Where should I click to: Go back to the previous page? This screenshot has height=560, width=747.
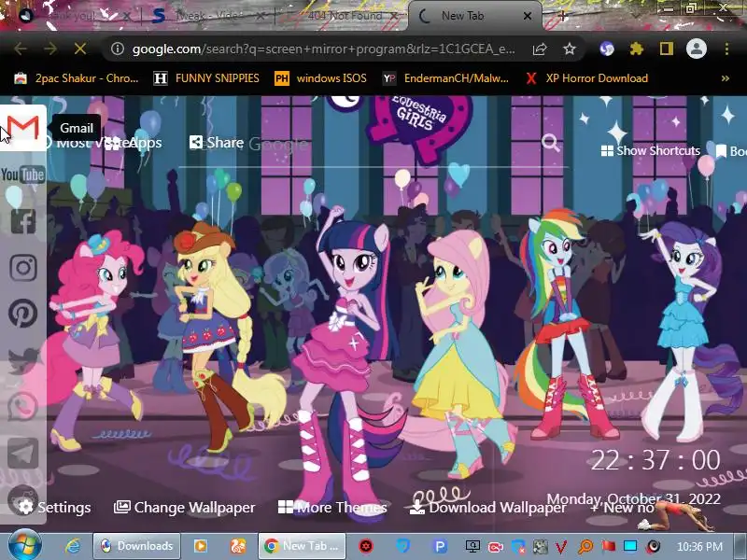(20, 49)
